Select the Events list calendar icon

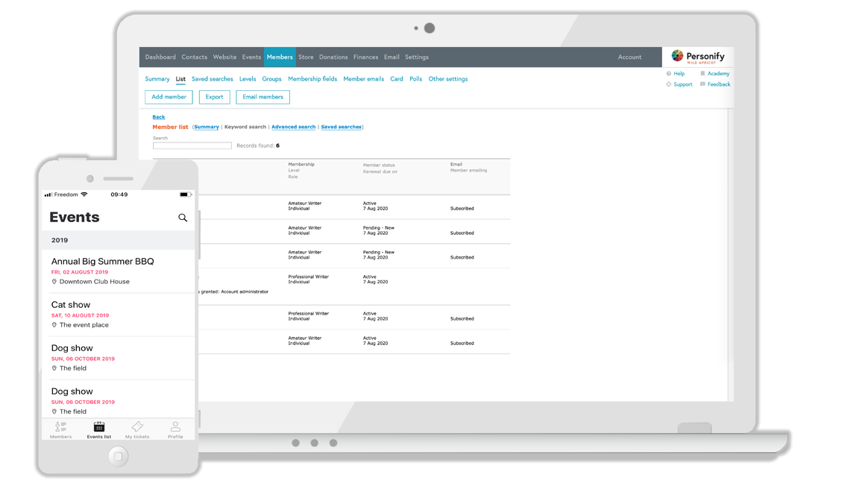[99, 426]
